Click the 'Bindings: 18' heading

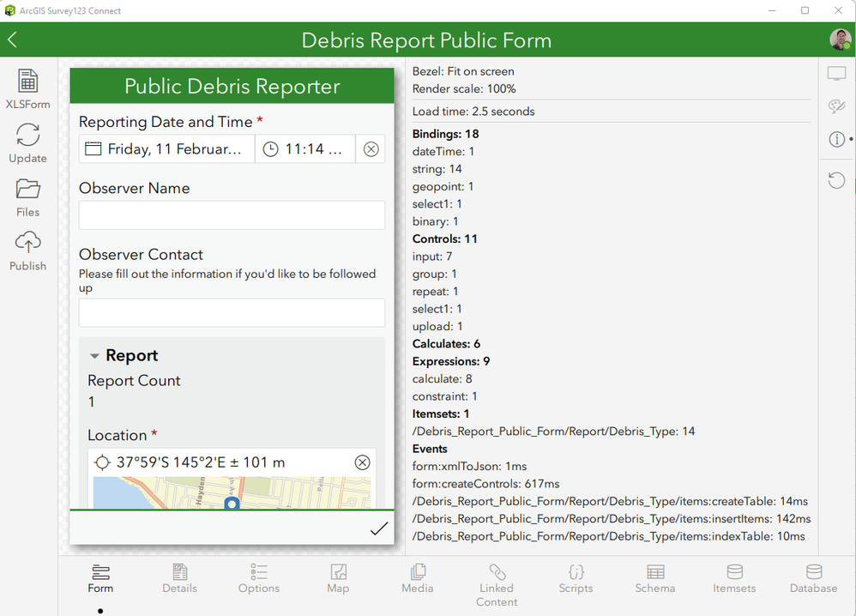[445, 134]
